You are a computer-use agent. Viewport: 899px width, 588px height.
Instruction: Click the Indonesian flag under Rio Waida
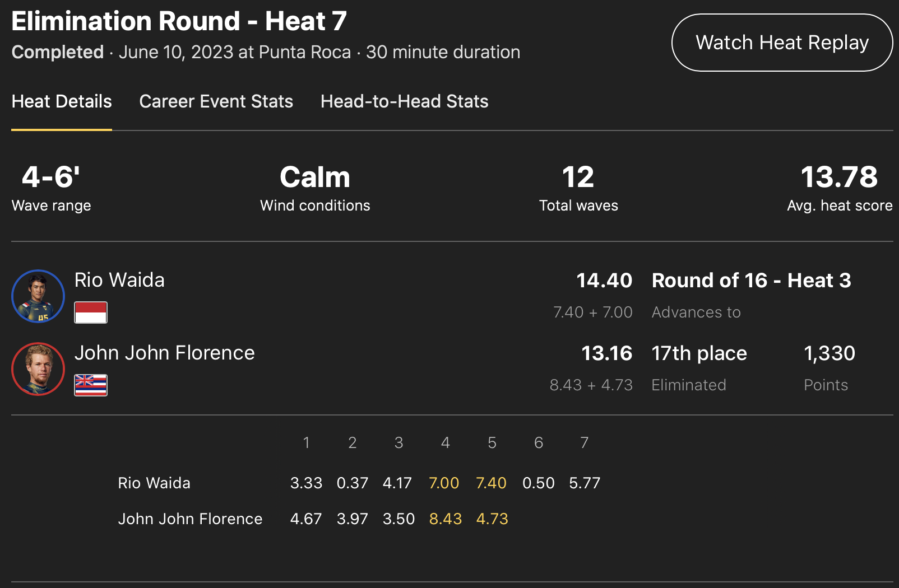tap(91, 312)
